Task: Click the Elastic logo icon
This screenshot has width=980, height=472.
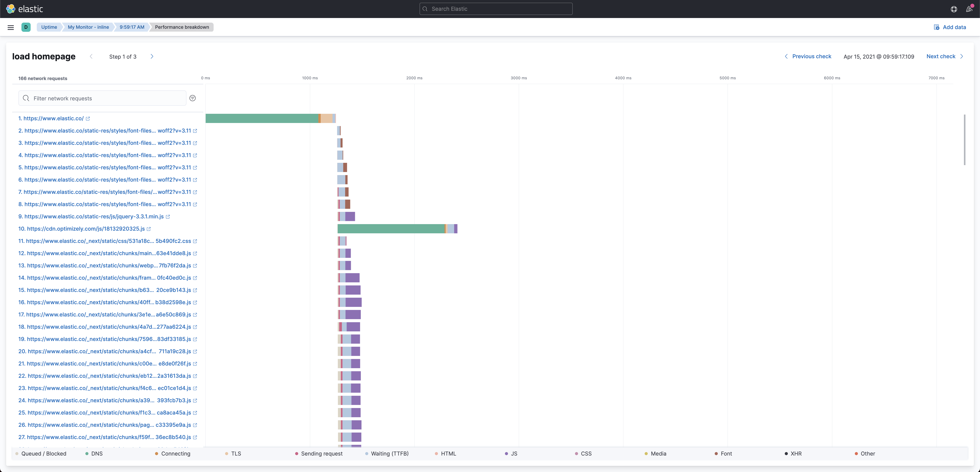Action: click(x=11, y=9)
